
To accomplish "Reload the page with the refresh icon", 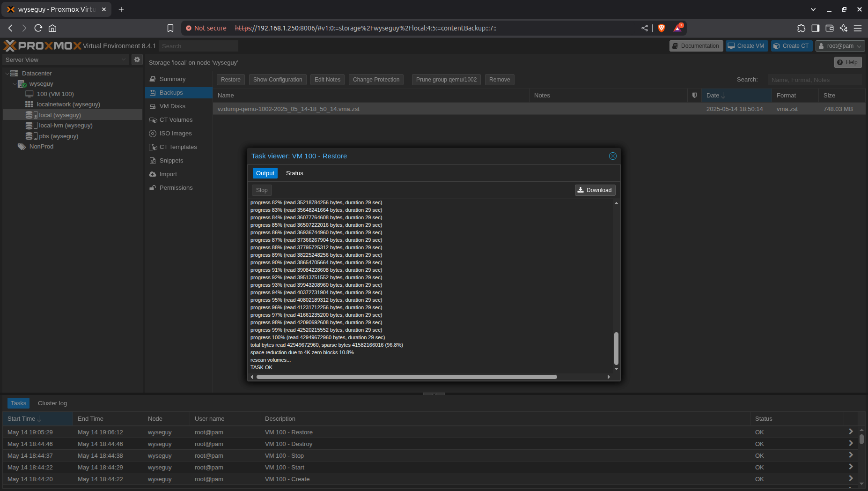I will pos(38,28).
